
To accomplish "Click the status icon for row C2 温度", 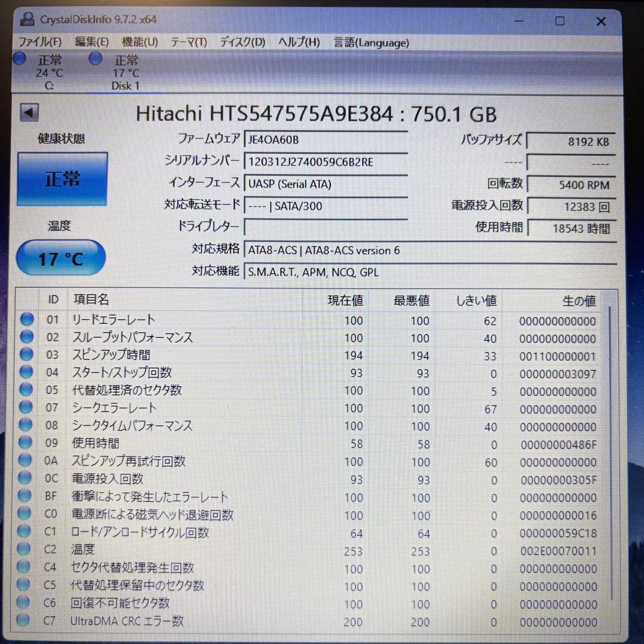I will tap(24, 549).
